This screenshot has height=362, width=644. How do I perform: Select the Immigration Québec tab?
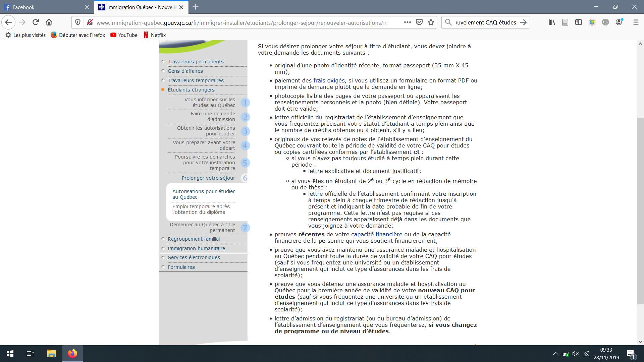141,7
